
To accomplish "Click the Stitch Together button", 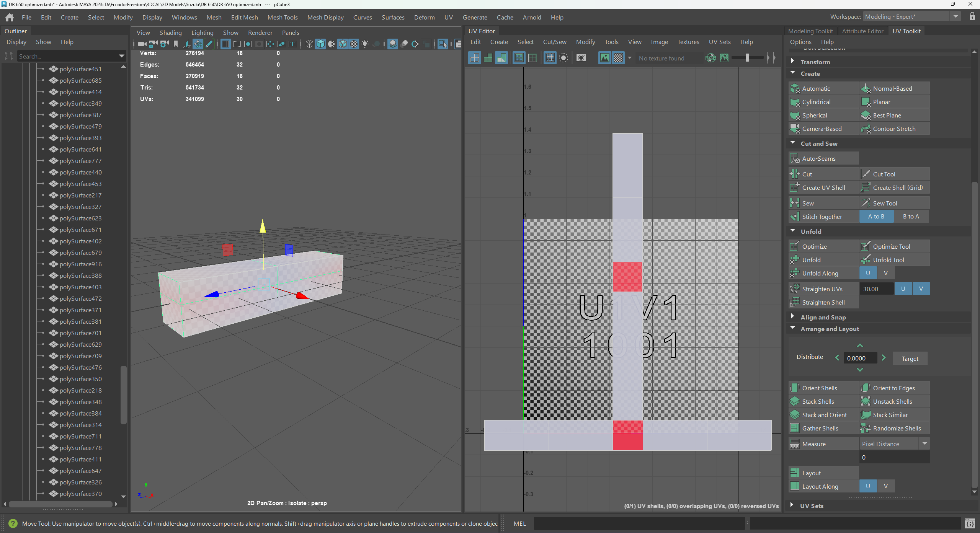I will 823,217.
